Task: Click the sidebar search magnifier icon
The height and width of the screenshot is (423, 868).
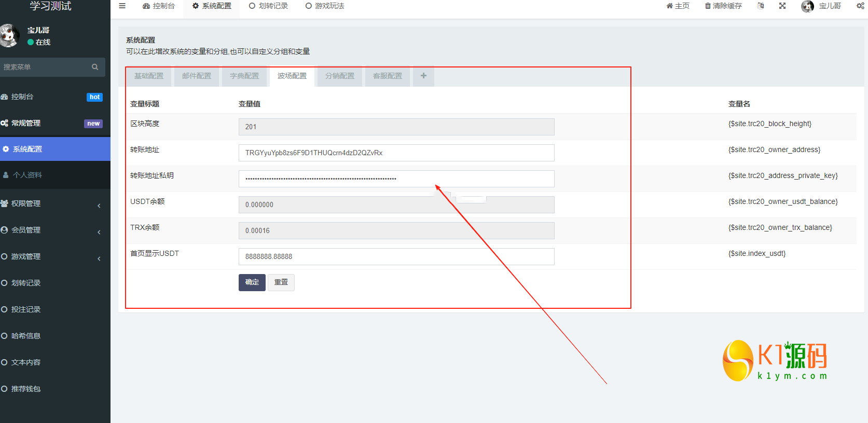Action: [x=95, y=67]
